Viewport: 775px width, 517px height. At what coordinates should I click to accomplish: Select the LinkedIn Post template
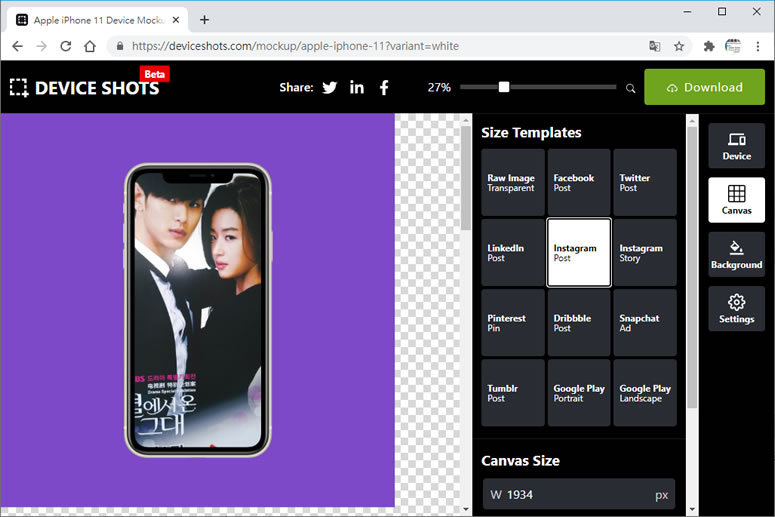click(x=513, y=253)
